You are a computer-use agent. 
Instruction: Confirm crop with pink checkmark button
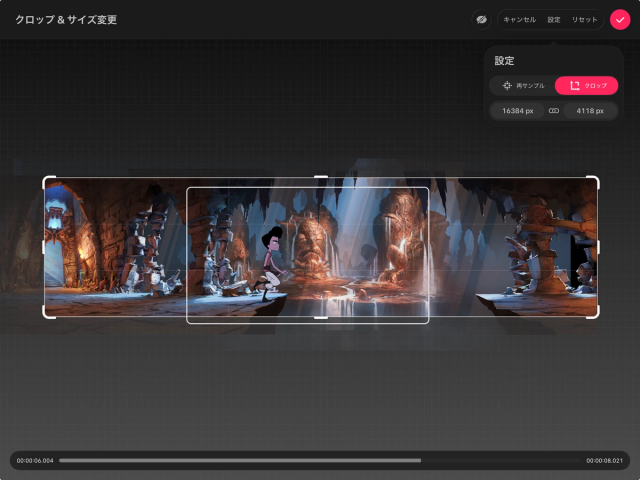(620, 20)
